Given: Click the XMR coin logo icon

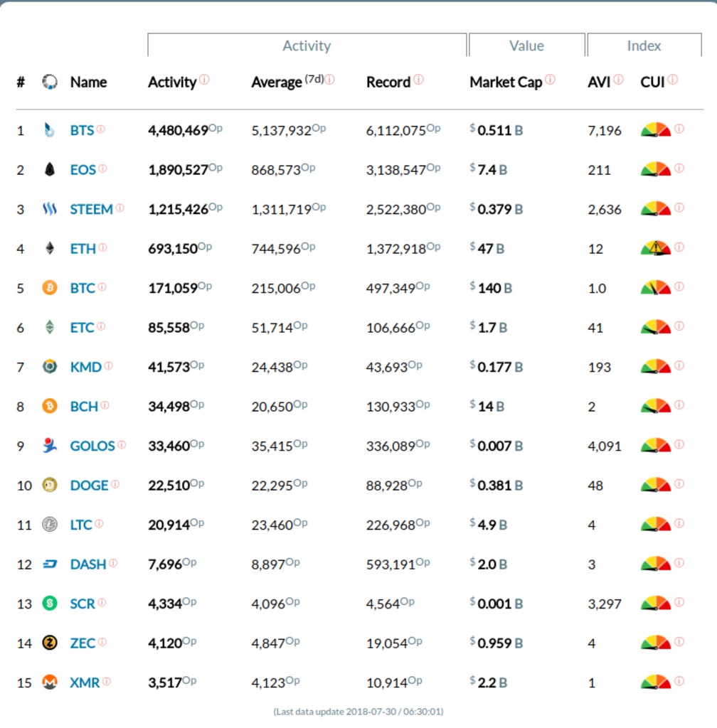Looking at the screenshot, I should (x=50, y=682).
